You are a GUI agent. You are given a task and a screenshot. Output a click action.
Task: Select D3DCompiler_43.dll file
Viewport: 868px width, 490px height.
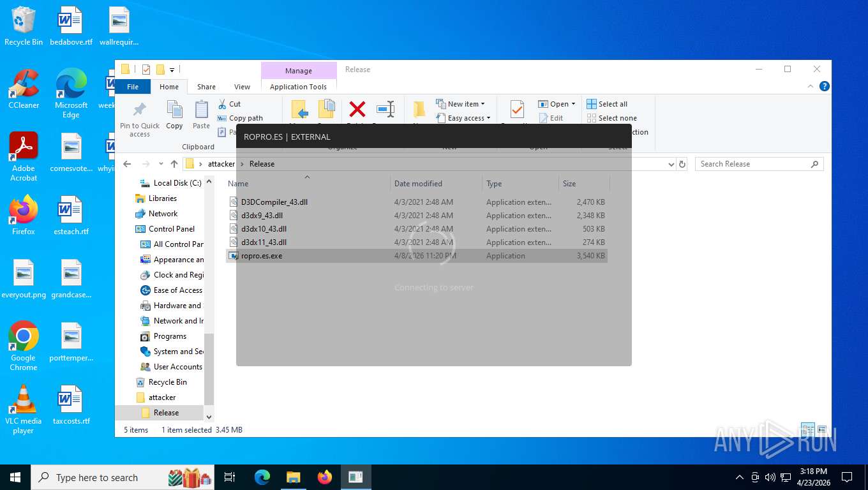(x=416, y=202)
